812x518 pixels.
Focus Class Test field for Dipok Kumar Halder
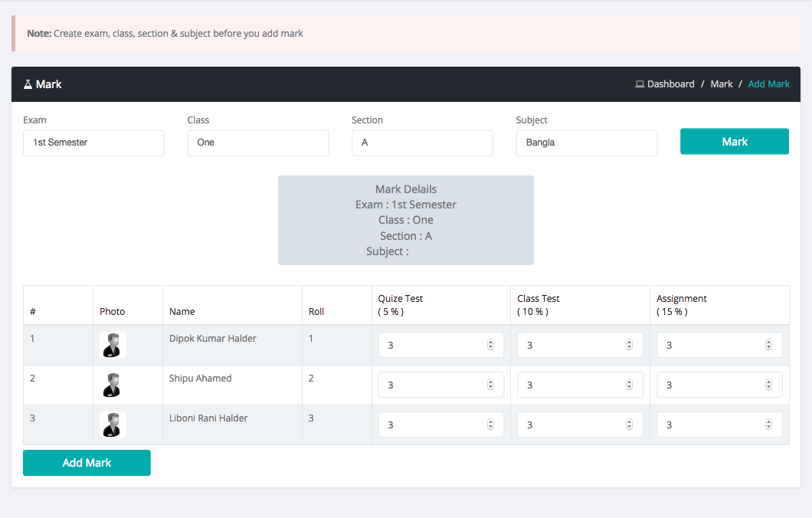[571, 345]
